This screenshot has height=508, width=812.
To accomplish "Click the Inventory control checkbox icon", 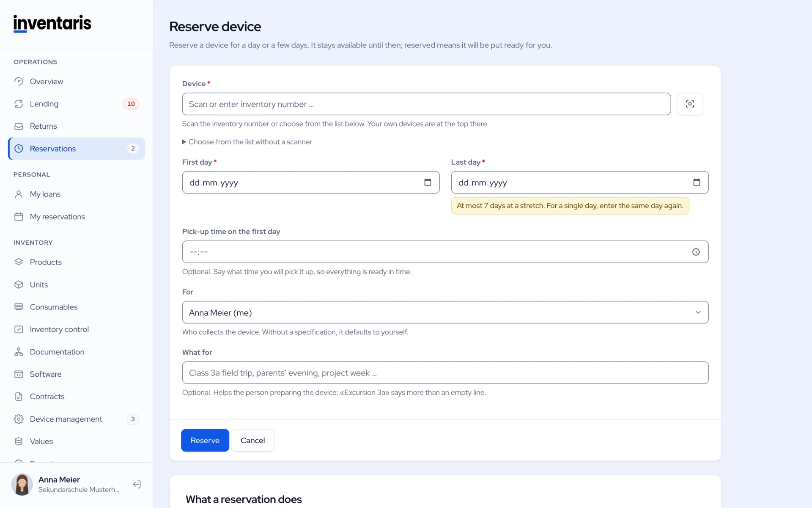I will pos(19,329).
